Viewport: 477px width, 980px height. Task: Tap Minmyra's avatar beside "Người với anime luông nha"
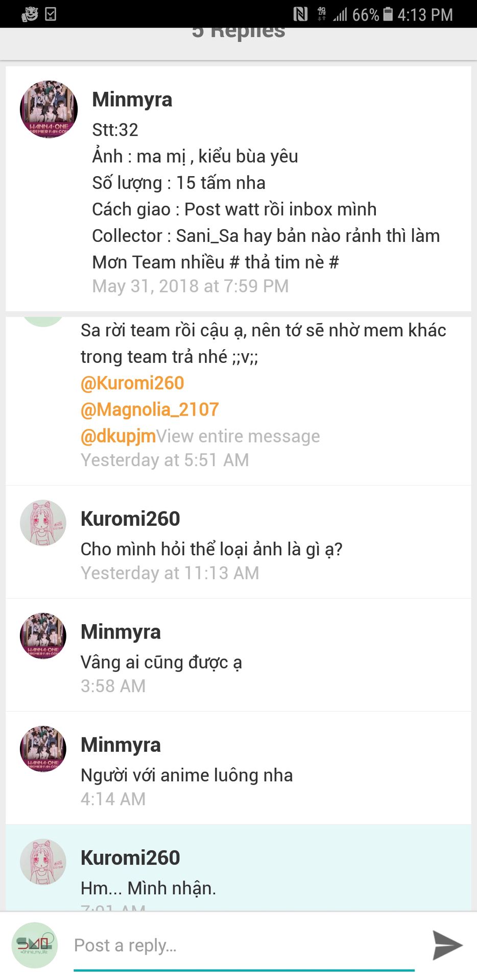43,748
